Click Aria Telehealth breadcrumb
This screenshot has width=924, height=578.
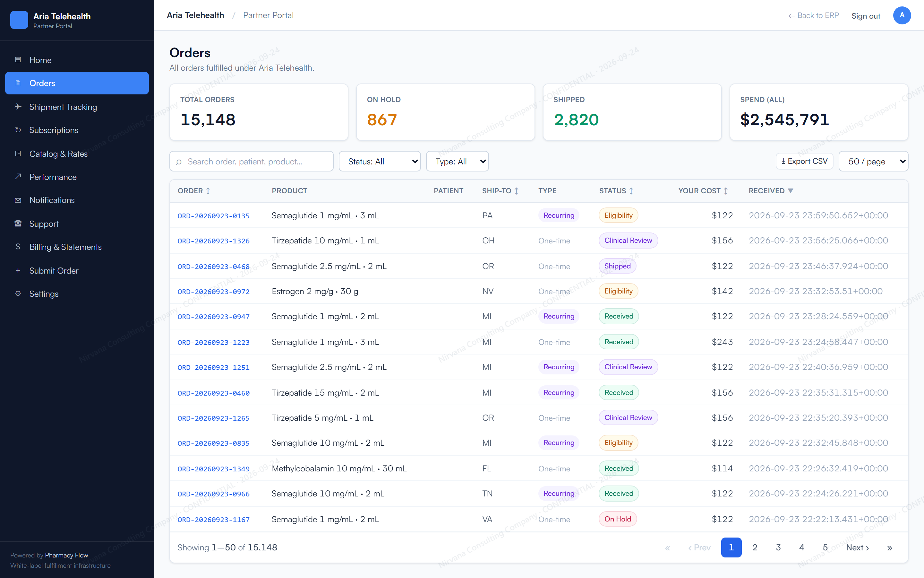coord(195,15)
